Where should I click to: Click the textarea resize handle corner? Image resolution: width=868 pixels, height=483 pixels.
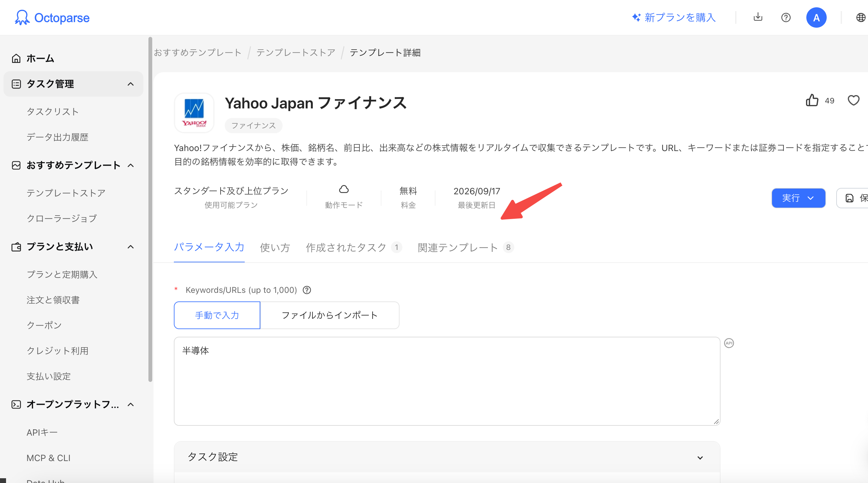[716, 421]
